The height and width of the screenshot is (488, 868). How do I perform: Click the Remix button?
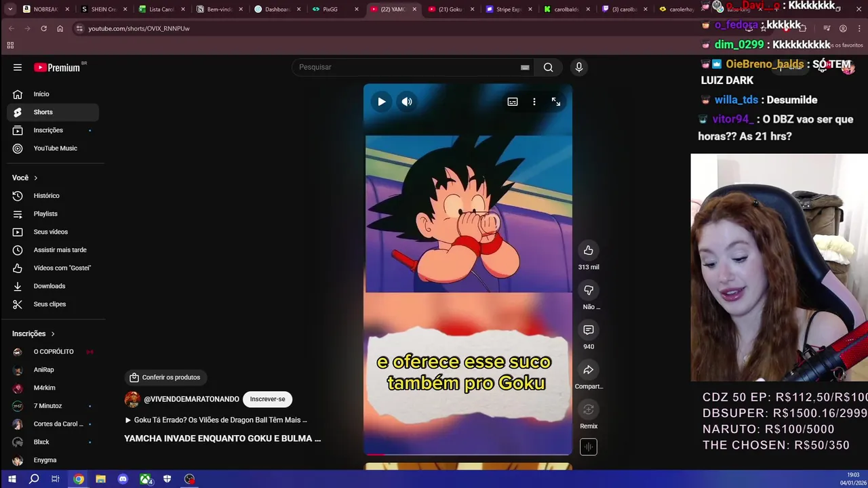(589, 409)
